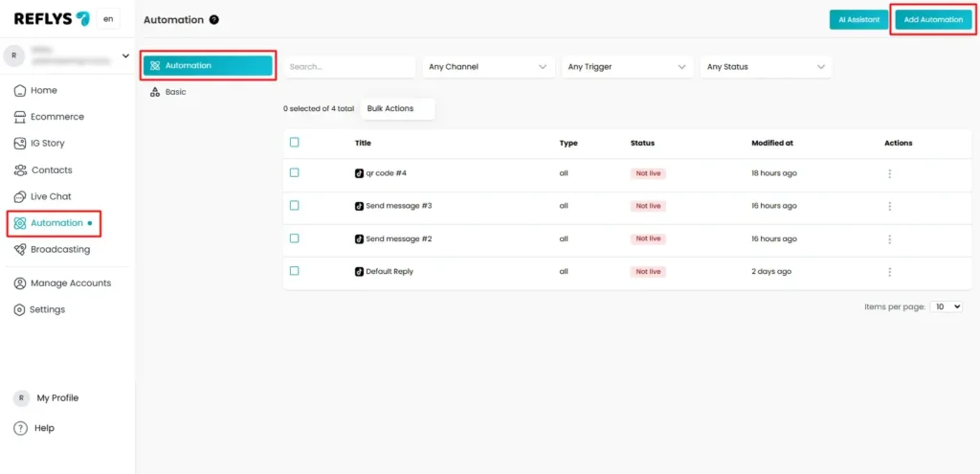980x474 pixels.
Task: Open actions menu for Send message #2
Action: [889, 239]
